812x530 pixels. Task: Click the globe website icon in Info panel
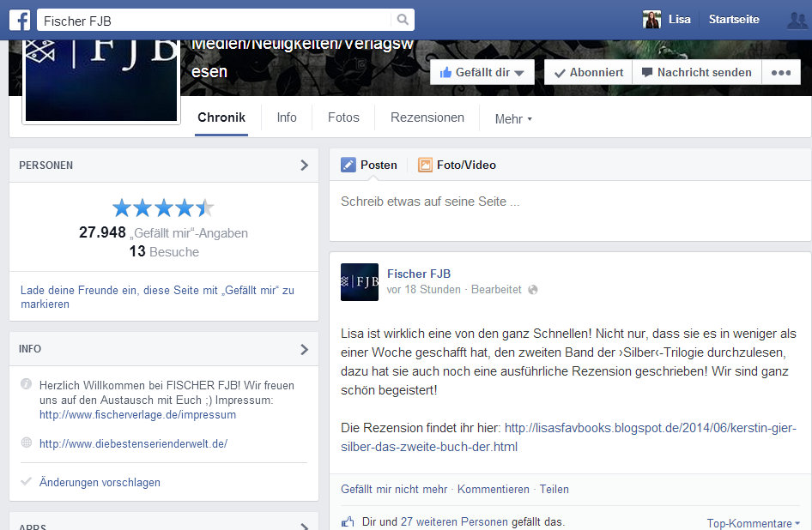(x=26, y=443)
